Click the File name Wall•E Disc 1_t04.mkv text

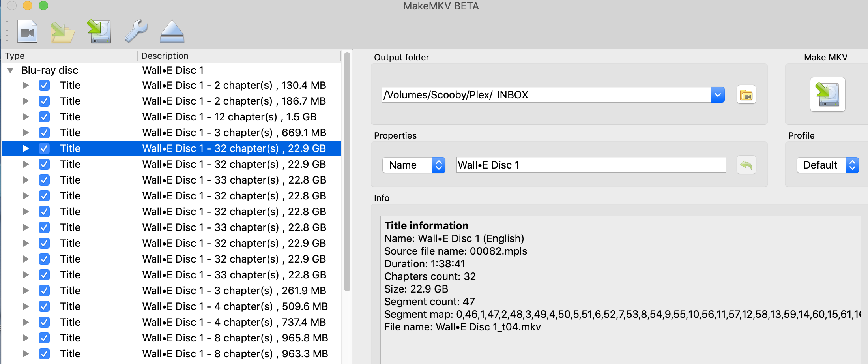click(462, 327)
